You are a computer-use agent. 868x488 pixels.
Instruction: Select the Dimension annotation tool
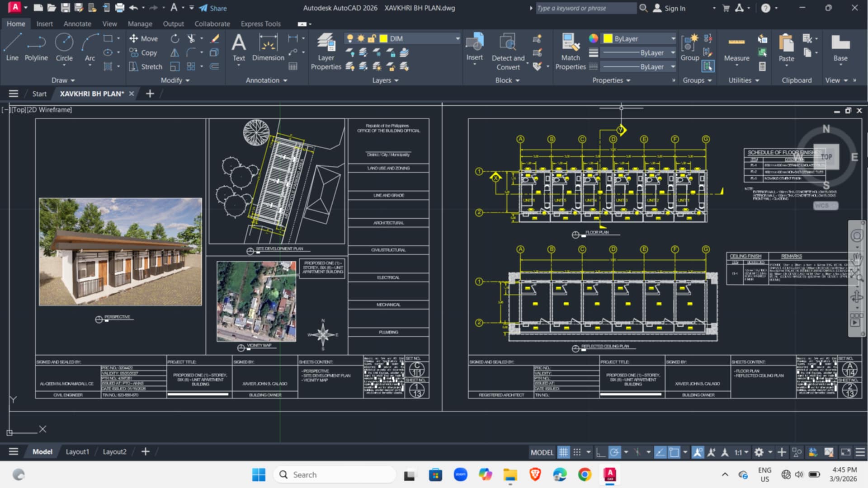click(268, 48)
